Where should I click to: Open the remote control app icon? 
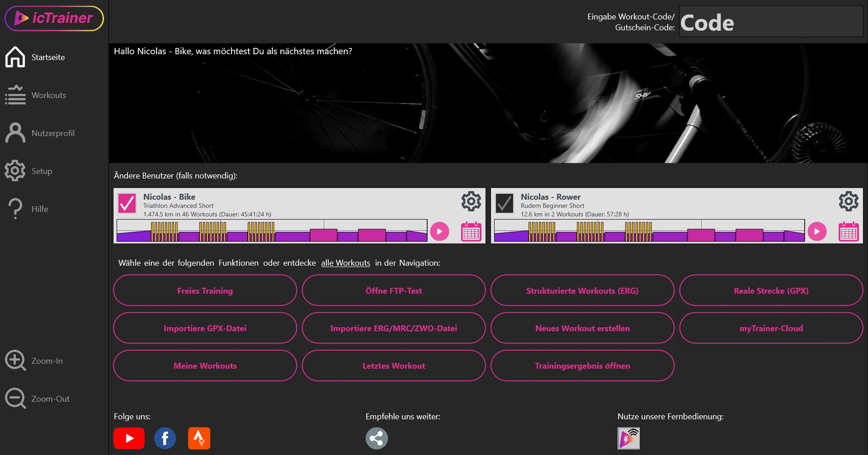629,438
